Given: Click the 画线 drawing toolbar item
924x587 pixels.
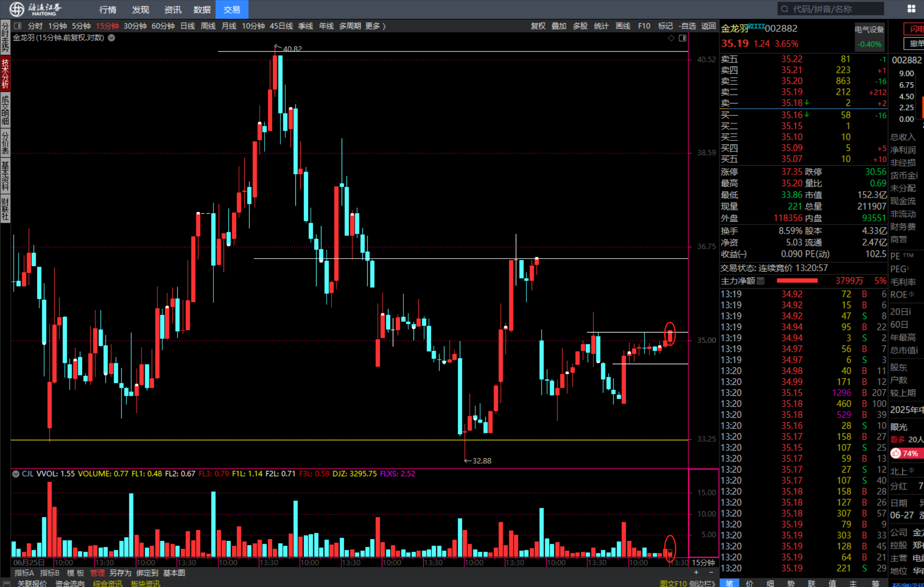Looking at the screenshot, I should [x=622, y=26].
